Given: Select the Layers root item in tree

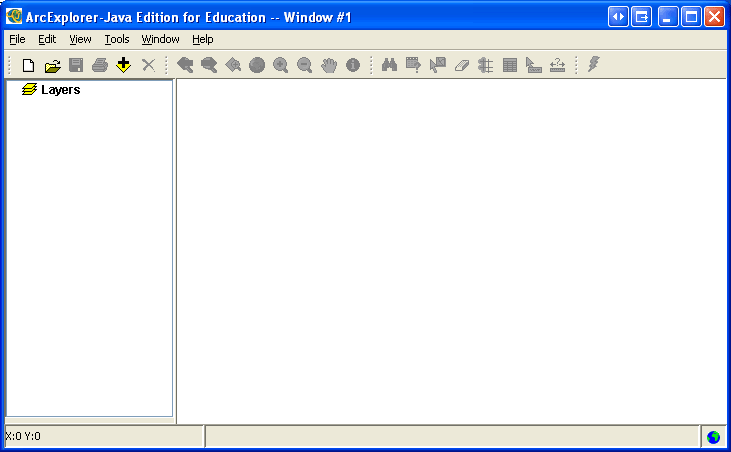Looking at the screenshot, I should tap(60, 90).
